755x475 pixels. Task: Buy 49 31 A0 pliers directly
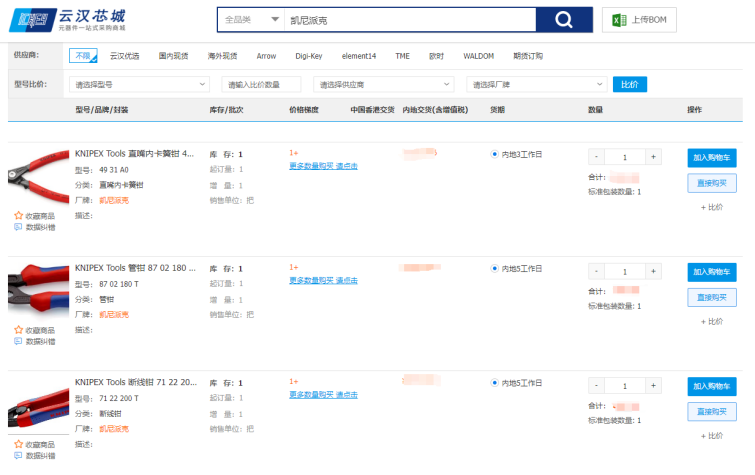712,183
